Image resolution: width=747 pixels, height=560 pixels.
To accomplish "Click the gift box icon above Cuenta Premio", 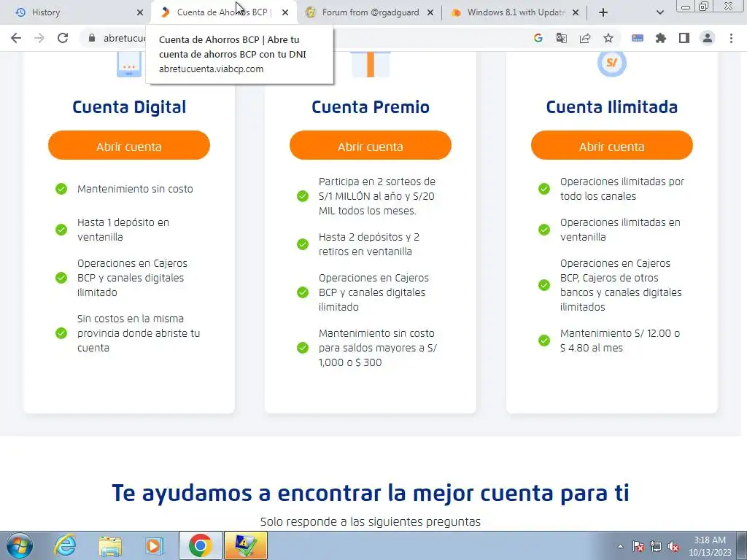I will [x=371, y=64].
